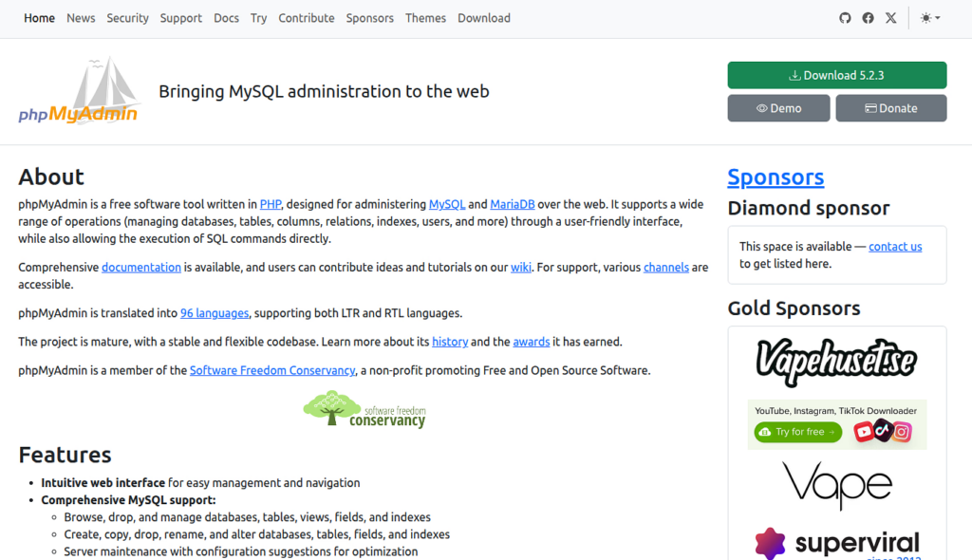Open the theme switcher dropdown
Screen dimensions: 972x560
[928, 17]
